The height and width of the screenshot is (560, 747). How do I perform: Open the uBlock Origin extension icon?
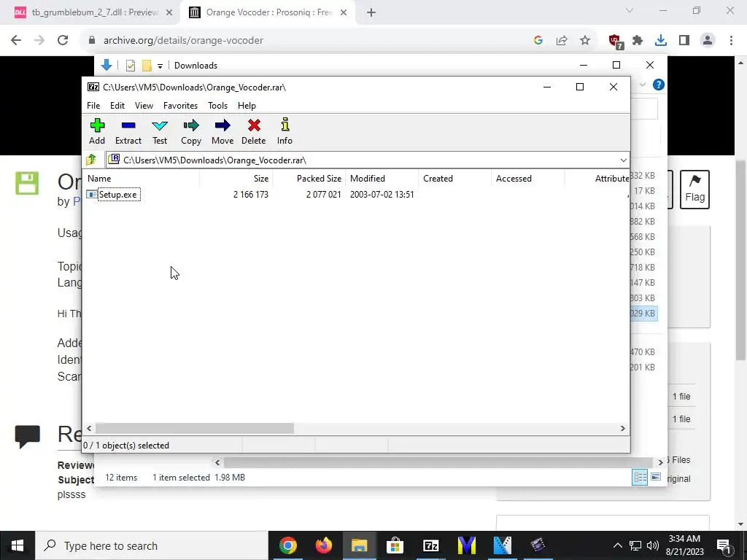click(x=616, y=42)
